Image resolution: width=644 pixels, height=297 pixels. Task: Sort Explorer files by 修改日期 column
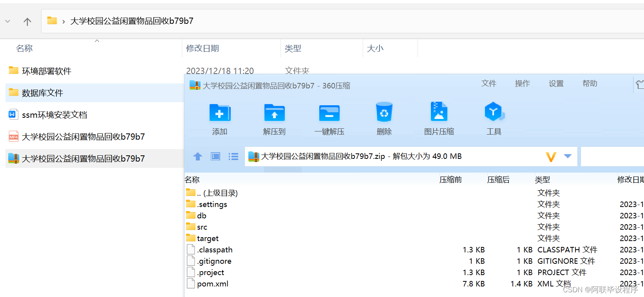(203, 48)
